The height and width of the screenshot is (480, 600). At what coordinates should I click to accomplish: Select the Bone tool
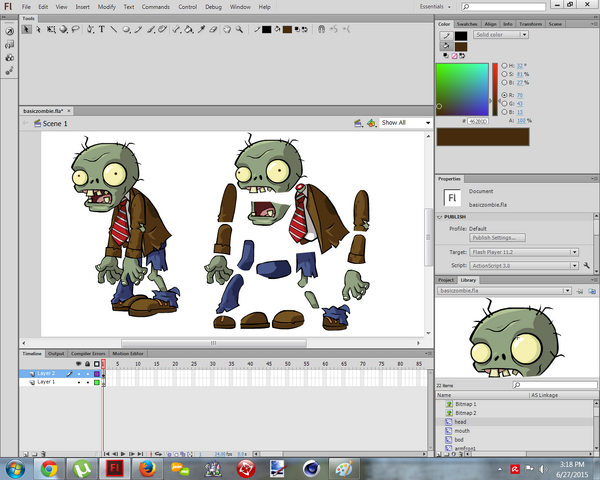(x=176, y=29)
